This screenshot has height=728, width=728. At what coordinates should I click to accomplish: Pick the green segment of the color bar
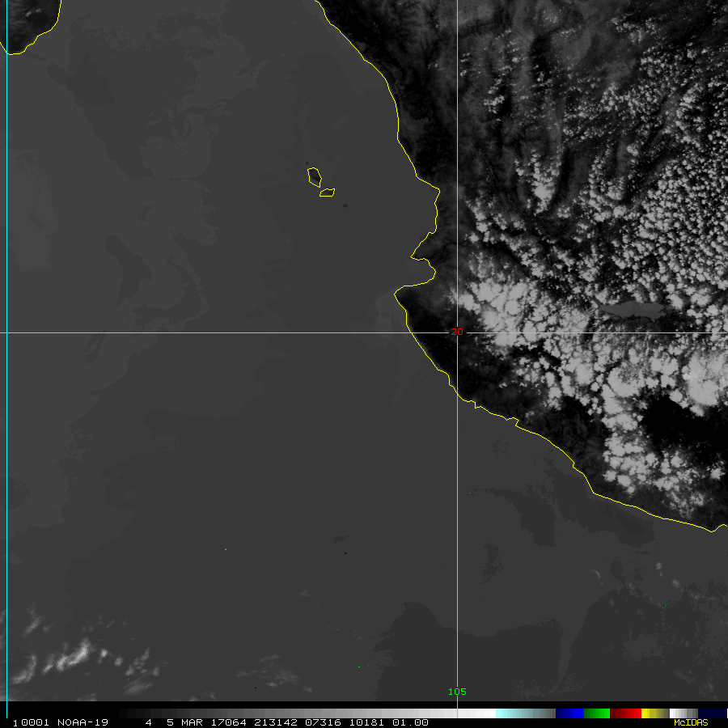click(x=597, y=713)
